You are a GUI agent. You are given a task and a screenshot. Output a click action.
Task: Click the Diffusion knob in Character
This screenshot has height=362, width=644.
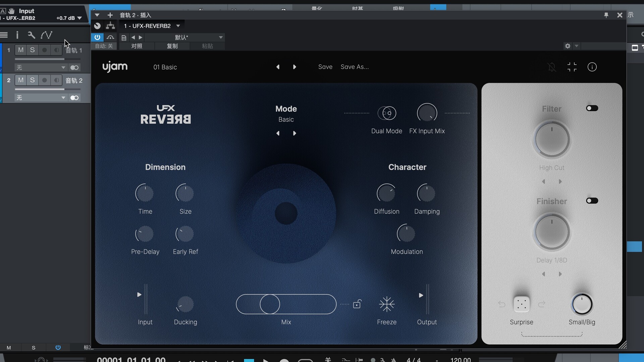[x=386, y=193]
